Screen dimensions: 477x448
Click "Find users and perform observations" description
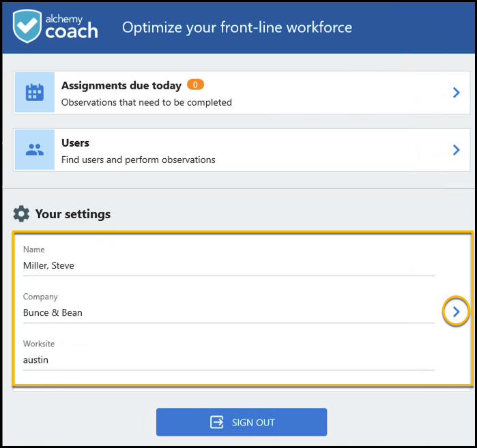pos(139,160)
